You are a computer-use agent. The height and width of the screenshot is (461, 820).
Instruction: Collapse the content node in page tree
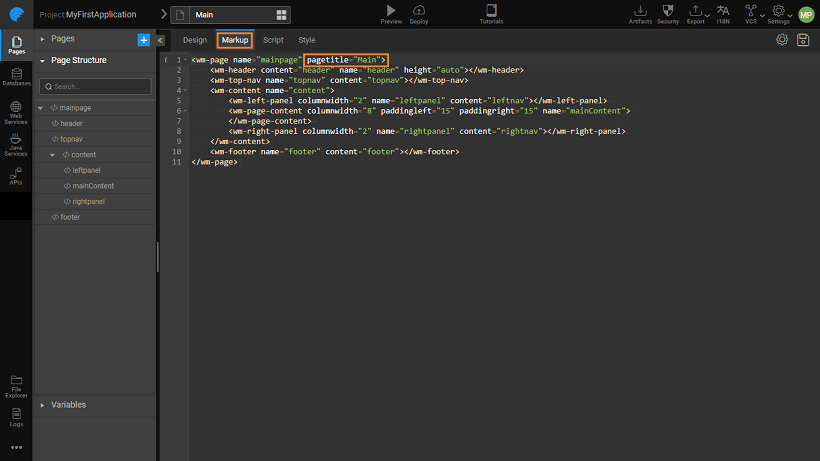(x=53, y=155)
